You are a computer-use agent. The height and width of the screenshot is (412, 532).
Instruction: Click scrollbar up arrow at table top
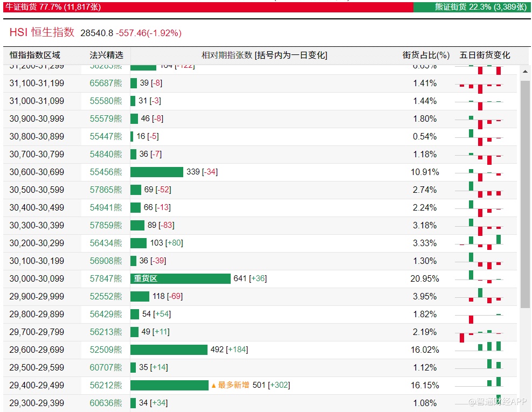click(x=525, y=72)
